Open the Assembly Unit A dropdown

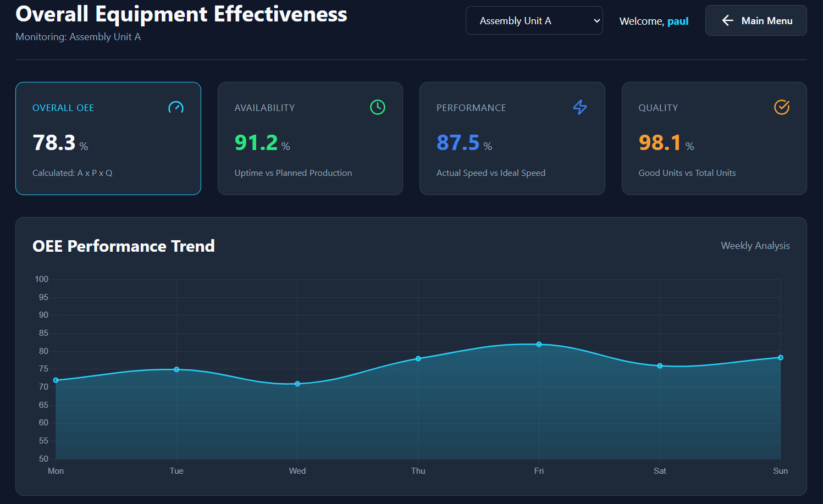[534, 20]
